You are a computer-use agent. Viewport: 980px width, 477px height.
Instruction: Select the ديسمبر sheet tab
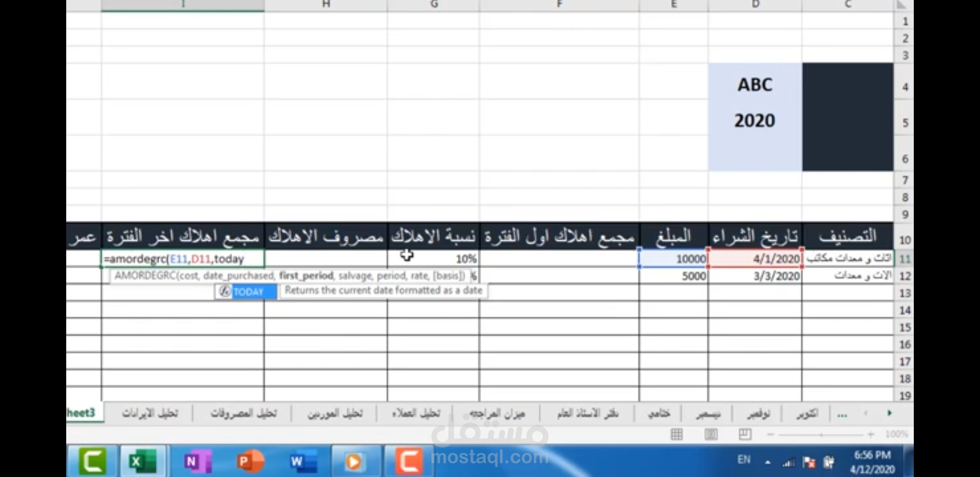(x=708, y=413)
